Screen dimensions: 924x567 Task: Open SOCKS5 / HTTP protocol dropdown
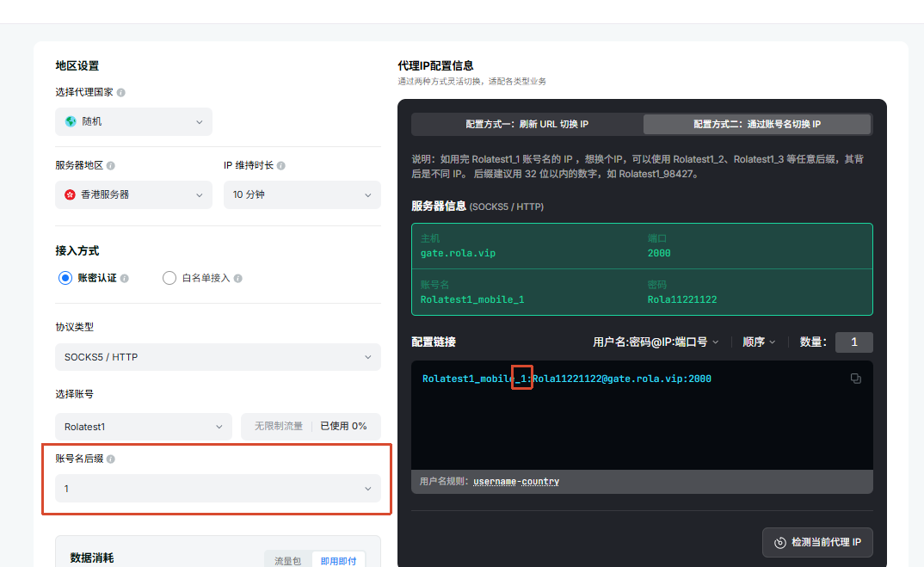tap(218, 357)
